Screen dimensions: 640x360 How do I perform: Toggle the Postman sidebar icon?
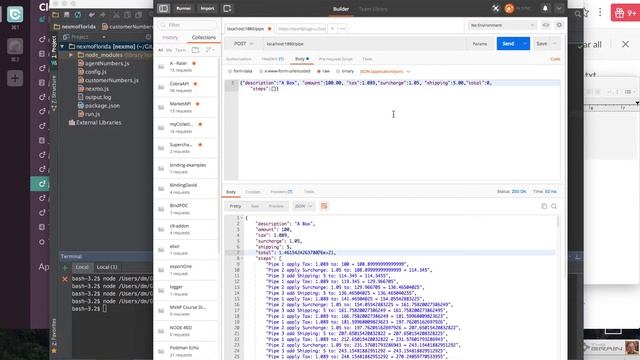tap(163, 8)
